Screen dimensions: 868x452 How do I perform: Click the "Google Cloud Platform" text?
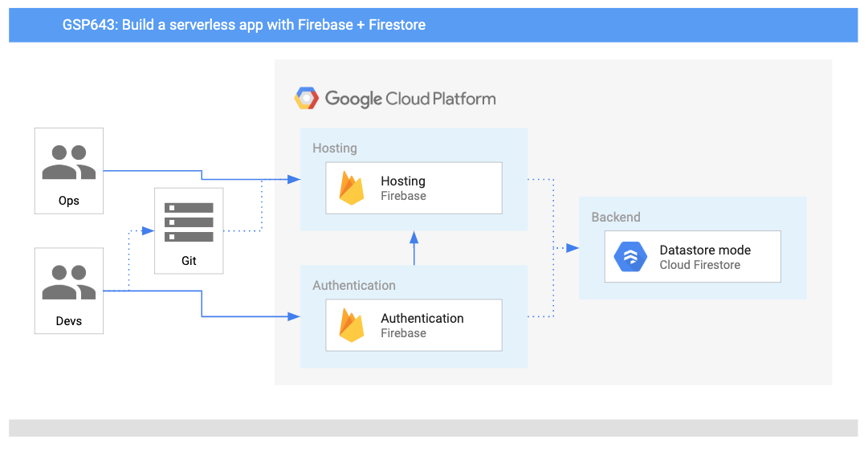coord(410,99)
